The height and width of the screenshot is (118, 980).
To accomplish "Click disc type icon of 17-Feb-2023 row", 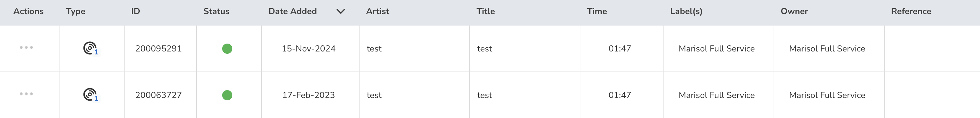I will tap(91, 94).
